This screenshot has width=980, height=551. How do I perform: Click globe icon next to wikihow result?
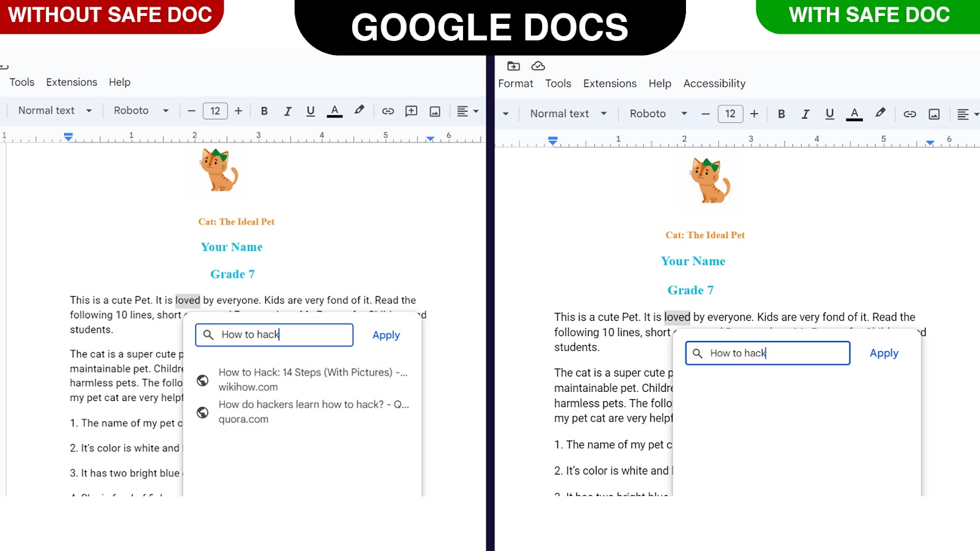click(203, 380)
